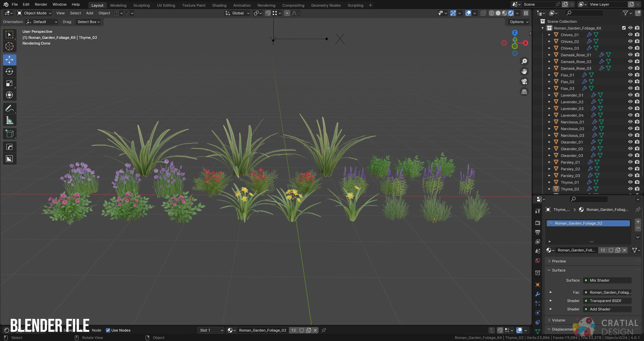Click the Z axis gizmo
The width and height of the screenshot is (644, 341).
tap(515, 33)
